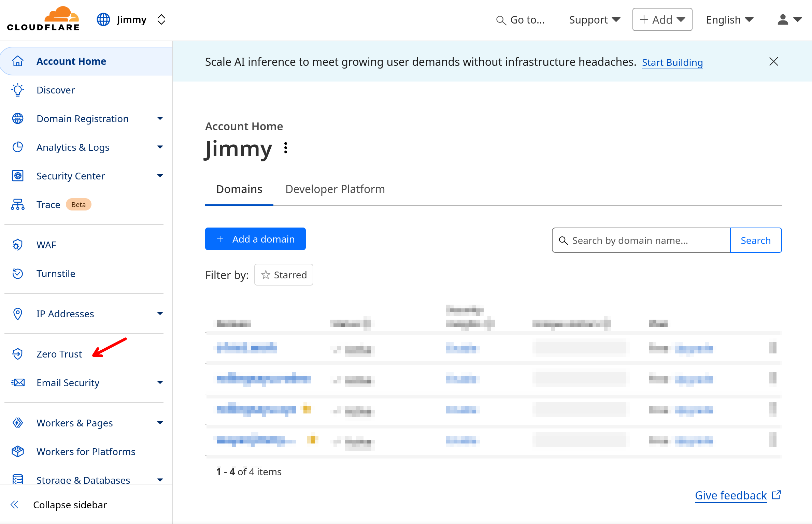Viewport: 812px width, 524px height.
Task: Open Account Home in the sidebar
Action: click(x=87, y=61)
